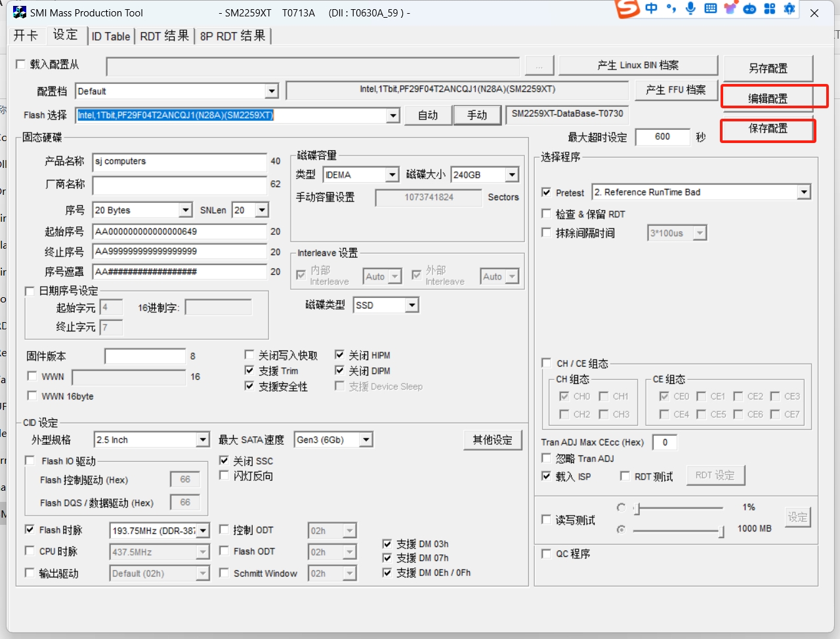Click the SMI Mass Production Tool title icon
840x639 pixels.
(20, 12)
